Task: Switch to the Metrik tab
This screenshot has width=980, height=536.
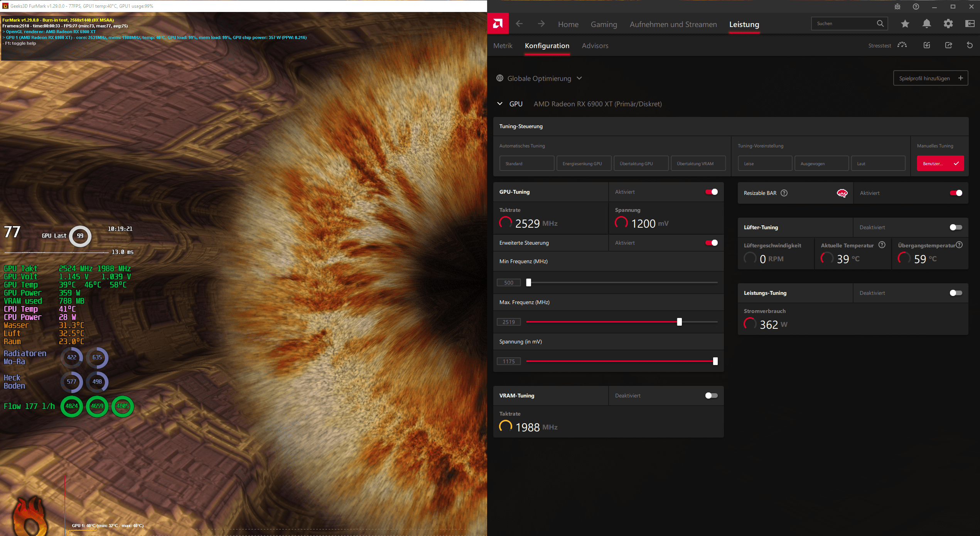Action: point(503,46)
